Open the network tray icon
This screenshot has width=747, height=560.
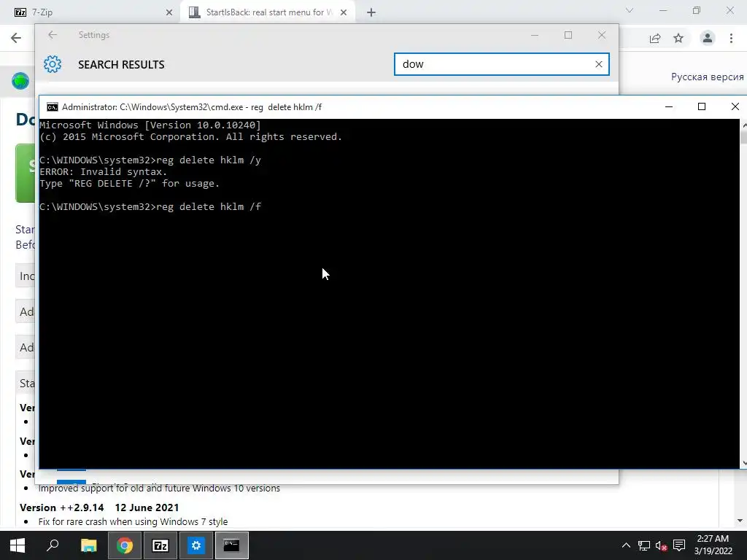coord(644,545)
